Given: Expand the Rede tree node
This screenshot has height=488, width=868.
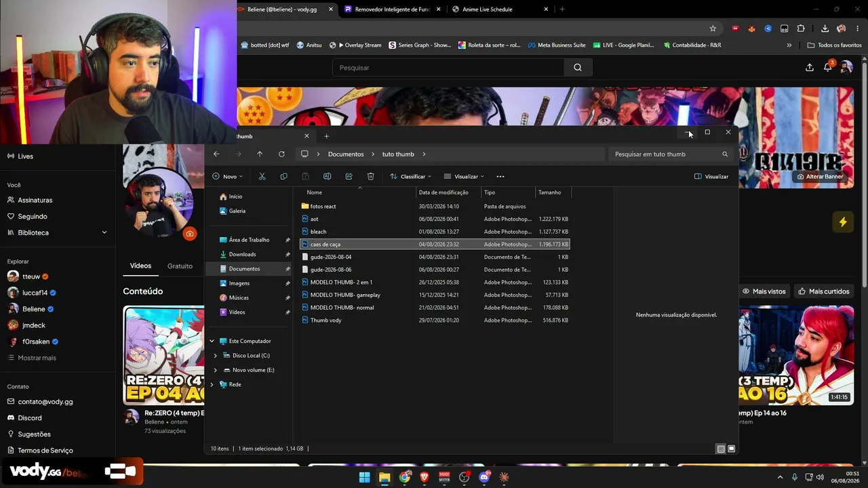Looking at the screenshot, I should (212, 384).
